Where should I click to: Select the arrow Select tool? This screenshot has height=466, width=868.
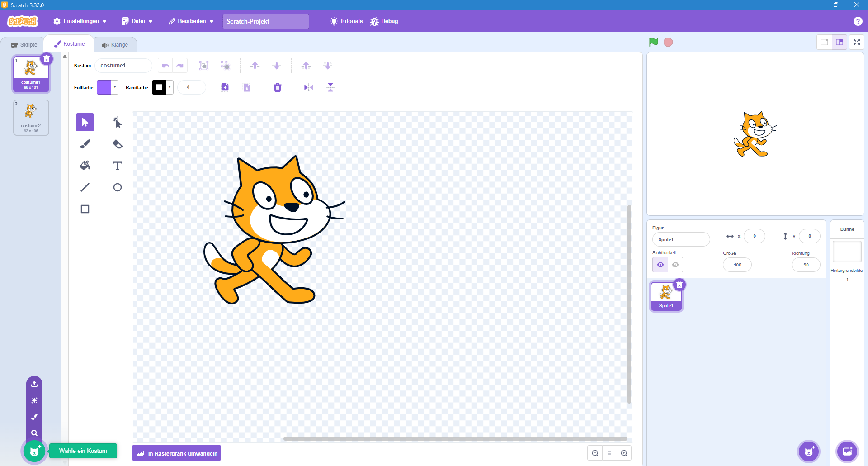tap(85, 122)
